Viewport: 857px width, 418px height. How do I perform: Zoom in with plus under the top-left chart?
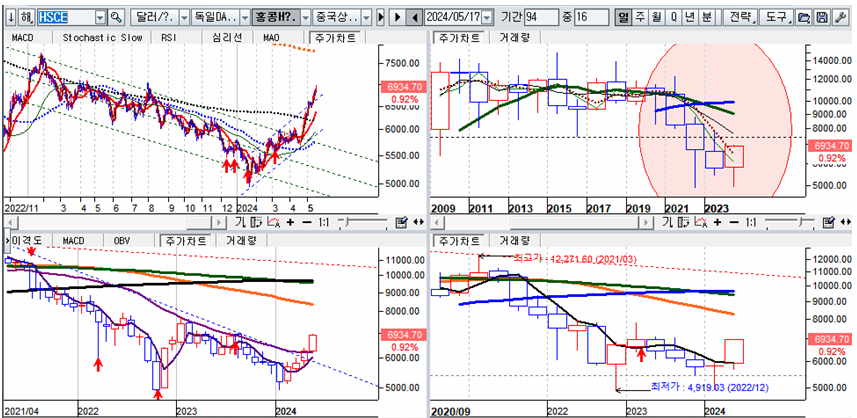click(x=290, y=222)
